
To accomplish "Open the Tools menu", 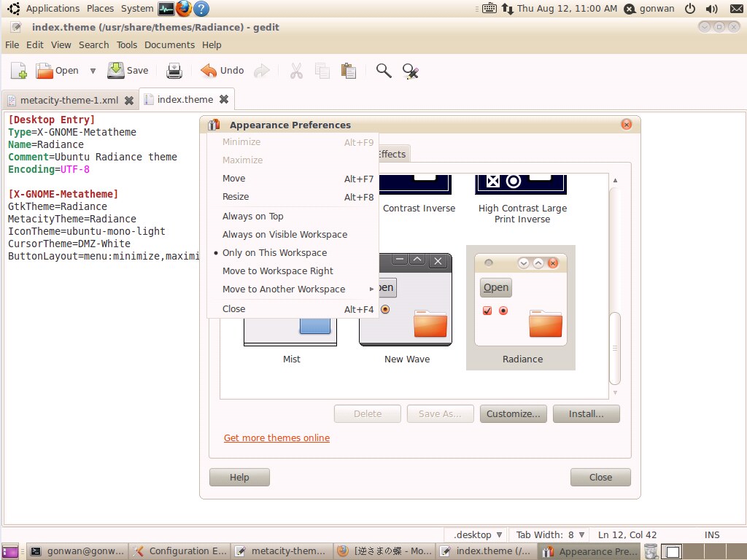I will click(127, 44).
